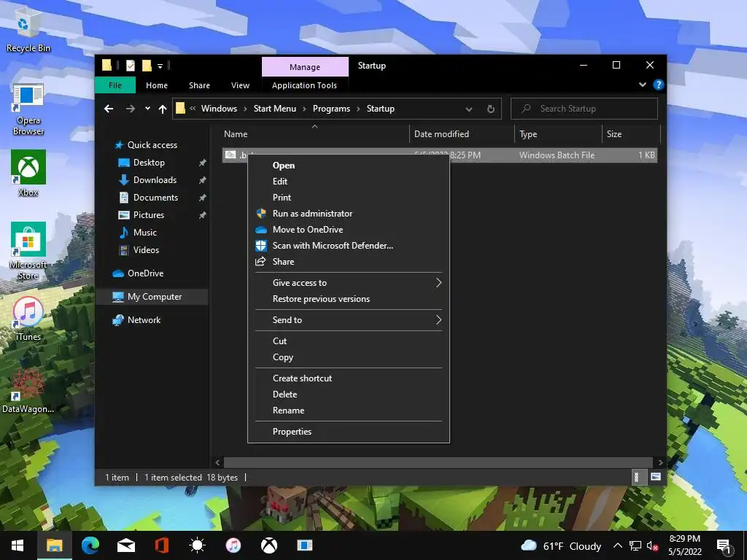Open File Explorer on the taskbar

54,545
